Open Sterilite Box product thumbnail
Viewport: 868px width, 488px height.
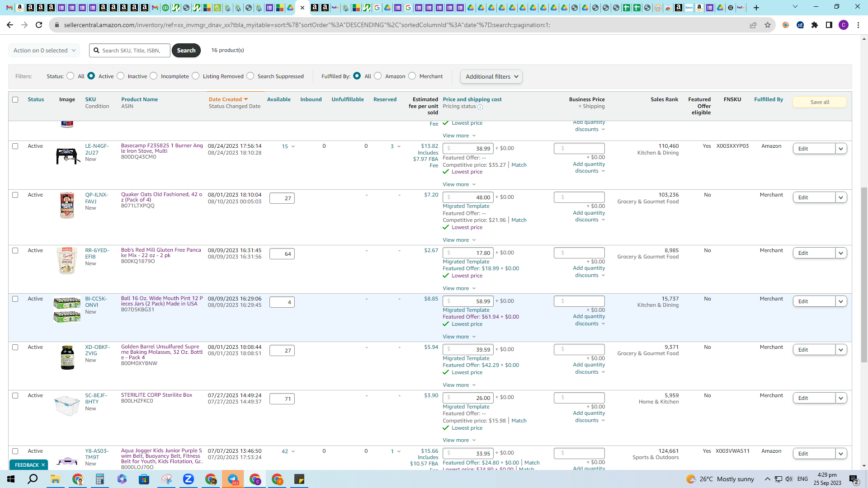67,405
